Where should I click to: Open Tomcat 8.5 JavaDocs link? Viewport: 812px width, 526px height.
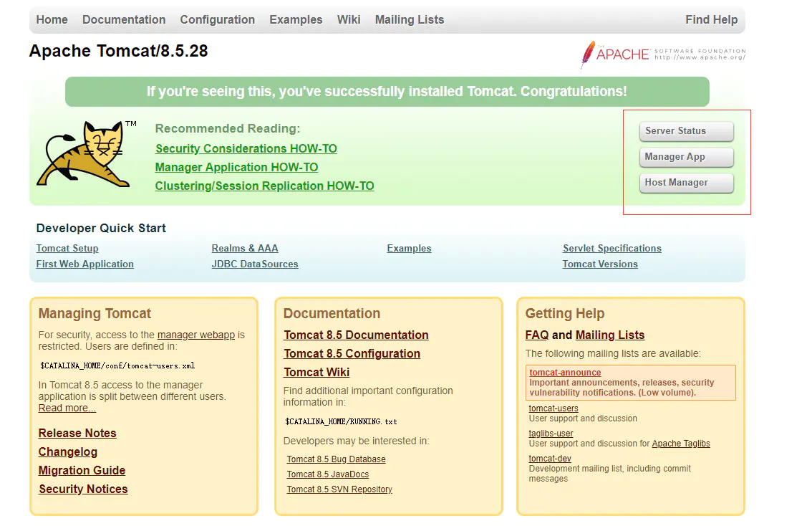pyautogui.click(x=328, y=474)
